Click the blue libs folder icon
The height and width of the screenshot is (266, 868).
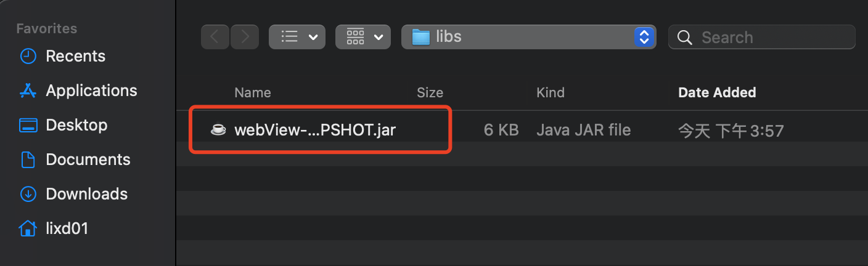[420, 37]
